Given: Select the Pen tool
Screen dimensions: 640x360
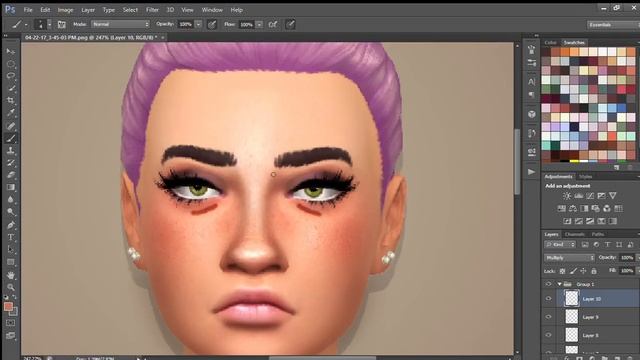Looking at the screenshot, I should [x=11, y=225].
